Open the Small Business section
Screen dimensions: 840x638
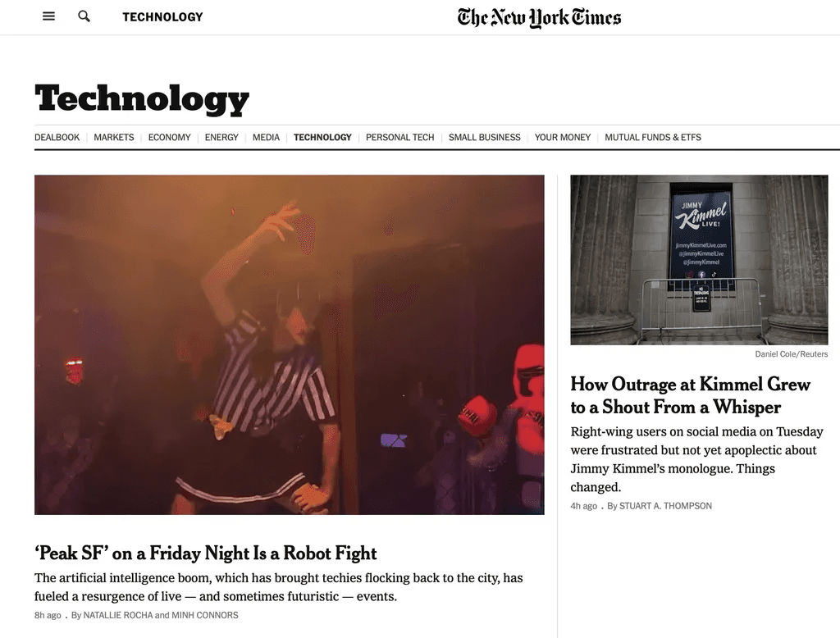pos(484,137)
